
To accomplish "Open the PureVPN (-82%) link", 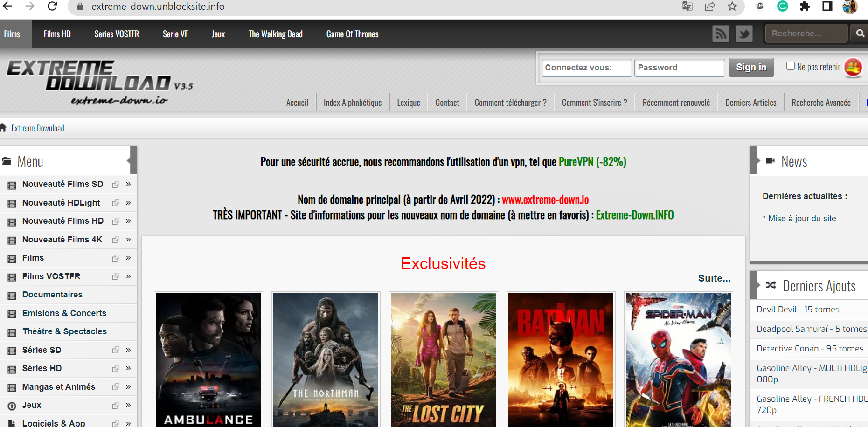I will point(592,162).
